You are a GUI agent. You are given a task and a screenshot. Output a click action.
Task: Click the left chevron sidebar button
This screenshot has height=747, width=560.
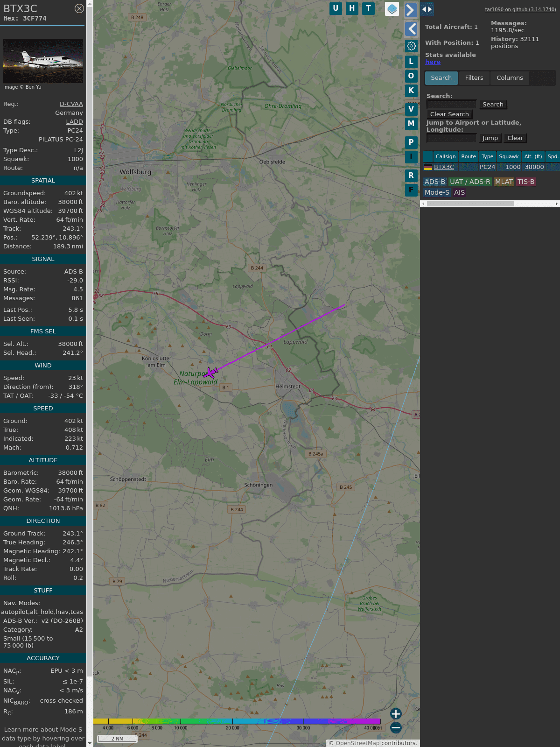point(411,29)
